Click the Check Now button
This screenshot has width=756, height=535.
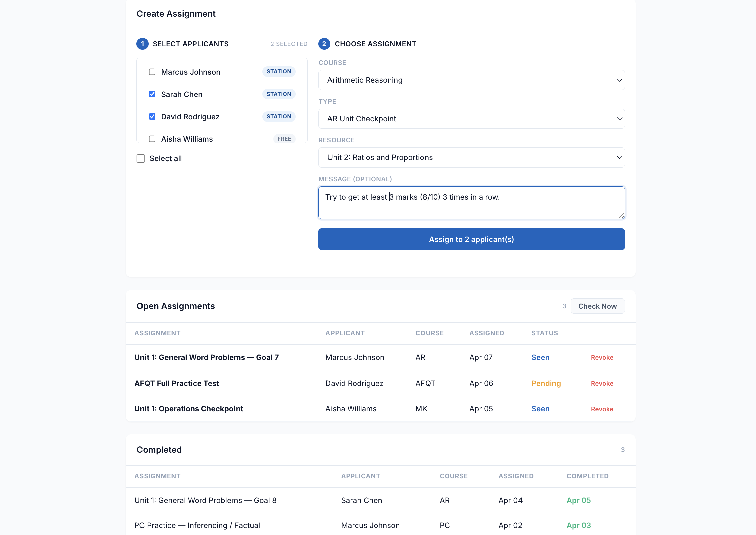pos(597,306)
